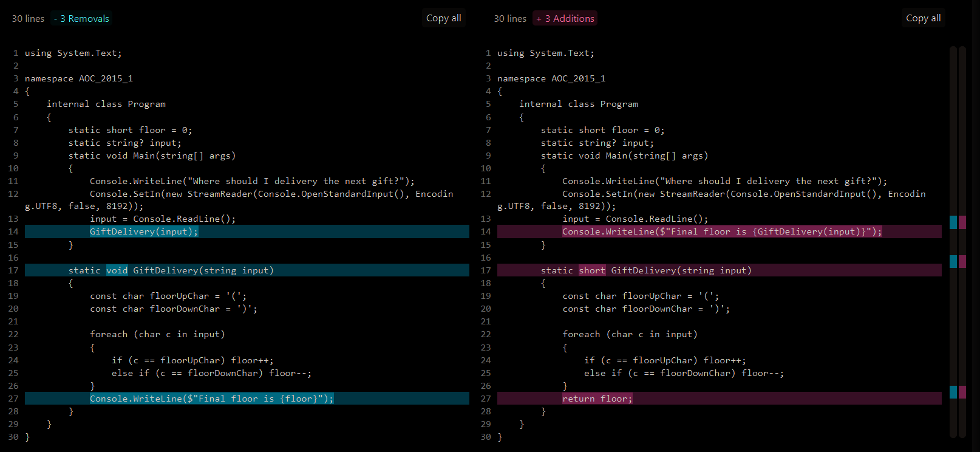This screenshot has height=452, width=980.
Task: Click "internal class Program" in the Removals pane
Action: (106, 104)
